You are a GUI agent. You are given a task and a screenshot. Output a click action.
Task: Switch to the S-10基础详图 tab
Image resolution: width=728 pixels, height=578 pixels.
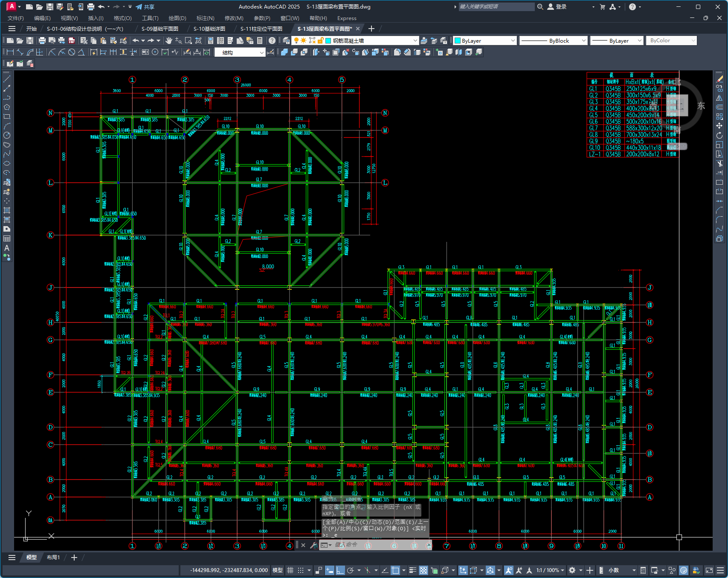coord(209,29)
